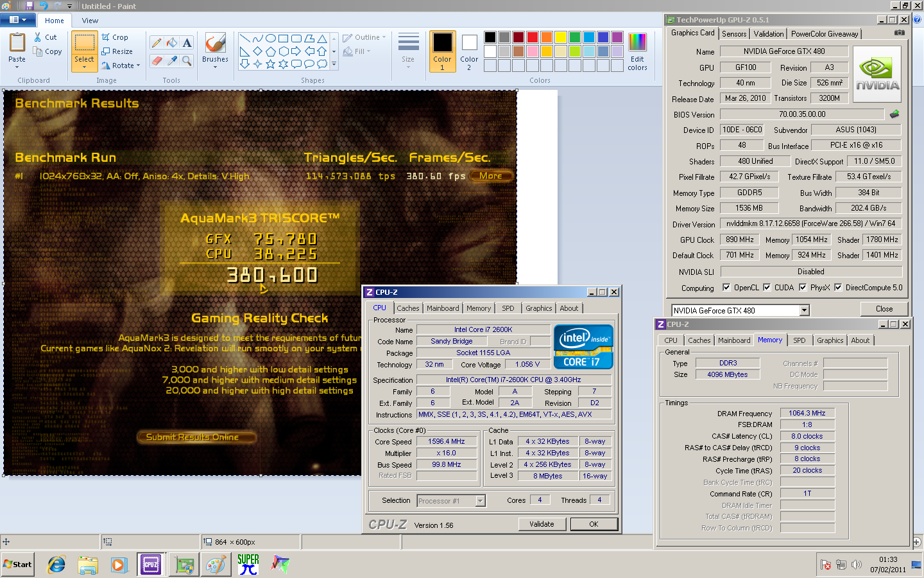Select the Pencil tool in Paint
The width and height of the screenshot is (924, 578).
[157, 43]
